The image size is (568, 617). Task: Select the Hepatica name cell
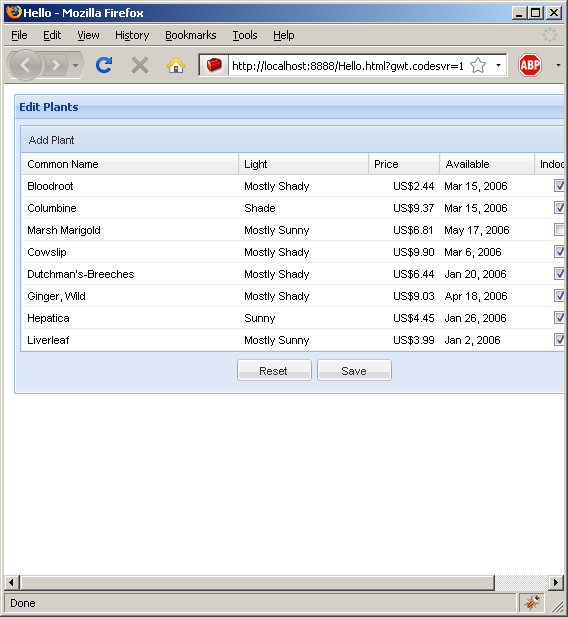(x=130, y=318)
